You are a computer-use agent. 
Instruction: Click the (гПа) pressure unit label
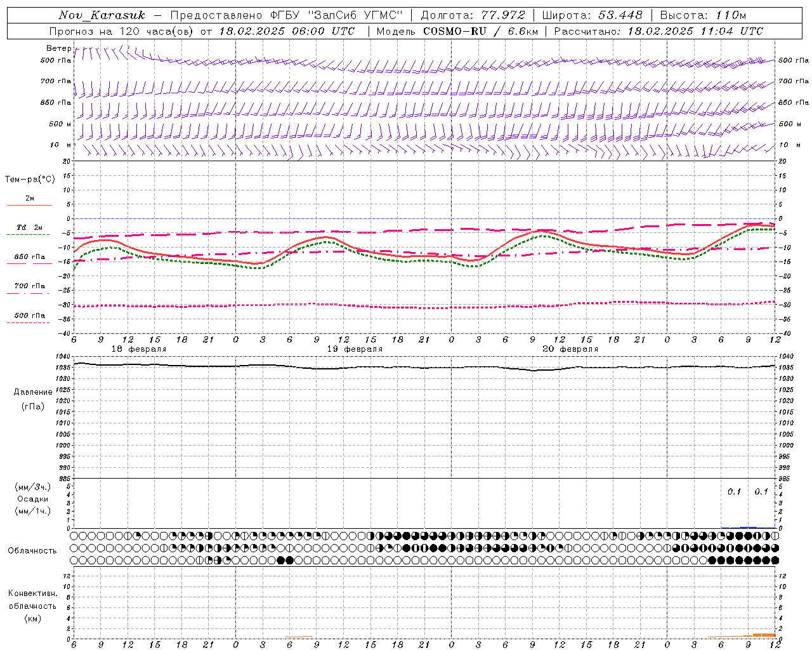32,406
